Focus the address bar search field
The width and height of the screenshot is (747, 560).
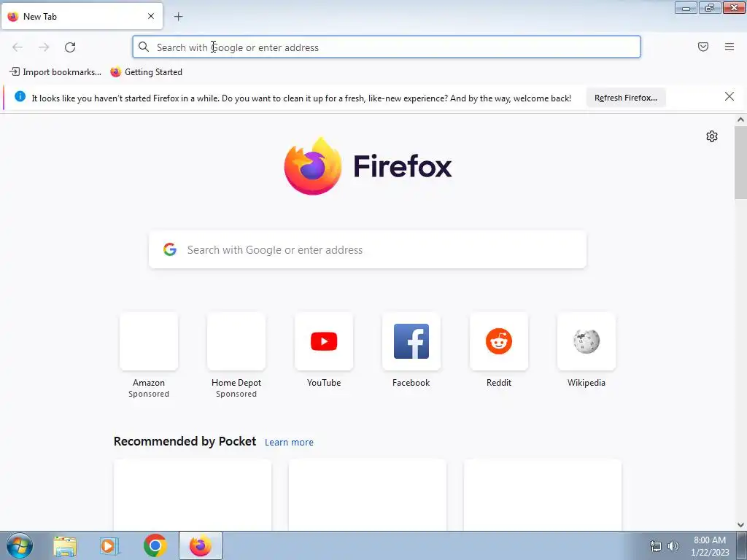coord(387,47)
